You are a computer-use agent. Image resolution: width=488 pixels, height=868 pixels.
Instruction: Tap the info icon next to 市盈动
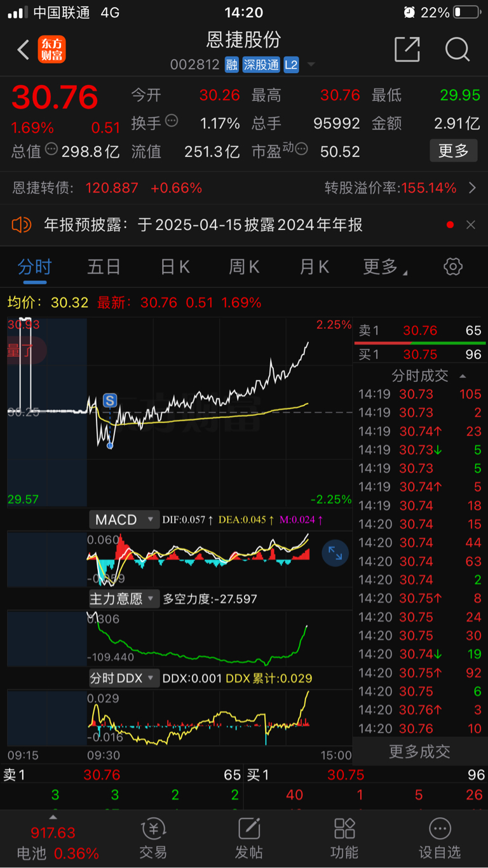[x=301, y=149]
